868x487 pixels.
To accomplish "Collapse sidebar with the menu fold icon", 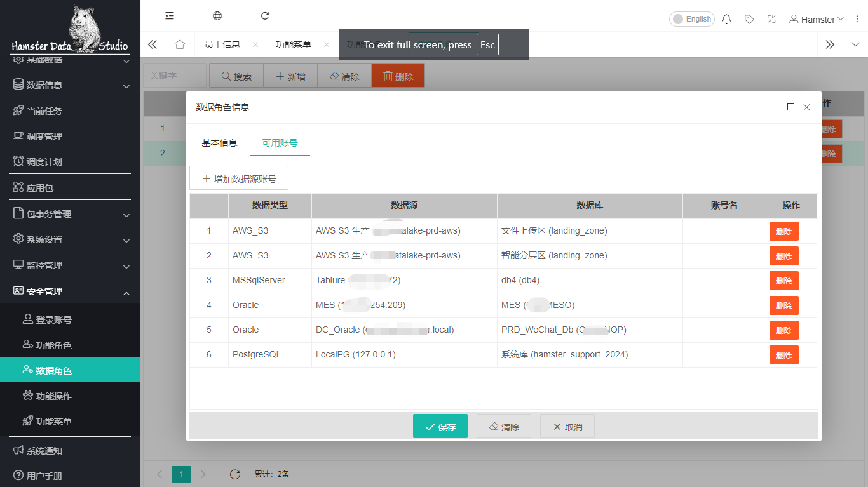I will tap(170, 16).
